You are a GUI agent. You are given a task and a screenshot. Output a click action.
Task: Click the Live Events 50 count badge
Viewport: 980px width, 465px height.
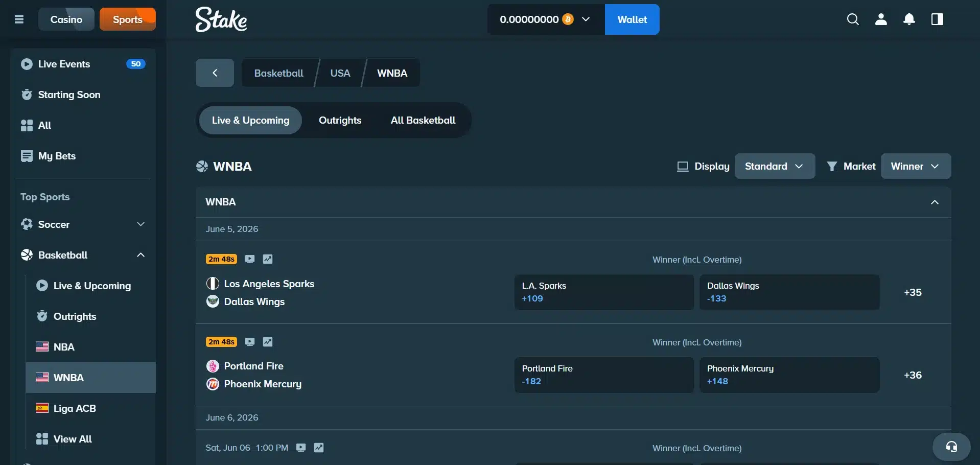click(x=136, y=64)
